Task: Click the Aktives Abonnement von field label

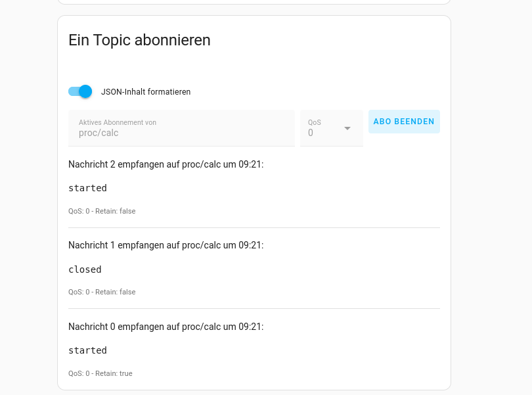Action: [x=118, y=122]
